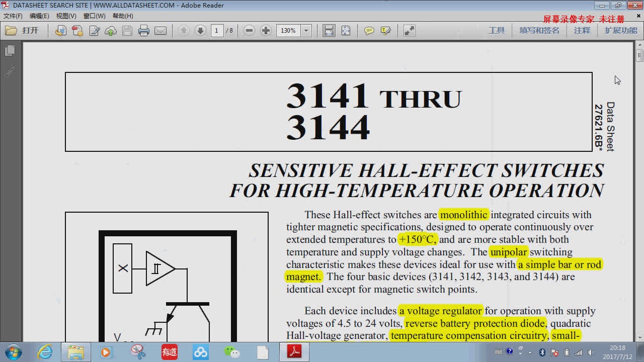This screenshot has height=362, width=644.
Task: Show page thumbnails panel icon
Action: coord(10,51)
